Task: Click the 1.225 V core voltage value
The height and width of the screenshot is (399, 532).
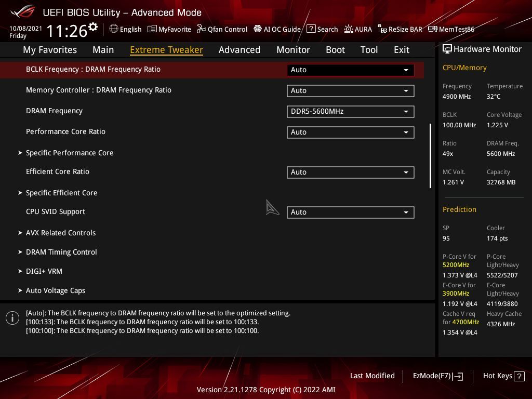Action: click(497, 125)
